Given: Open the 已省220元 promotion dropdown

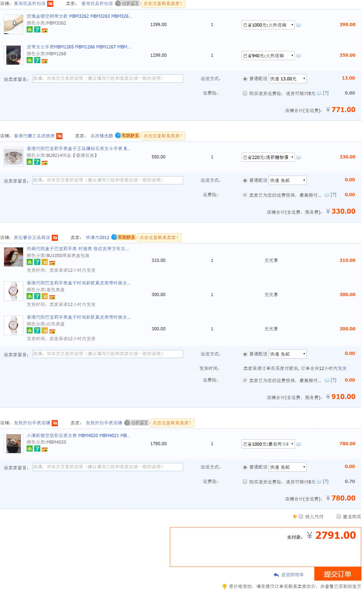Looking at the screenshot, I should tap(268, 157).
